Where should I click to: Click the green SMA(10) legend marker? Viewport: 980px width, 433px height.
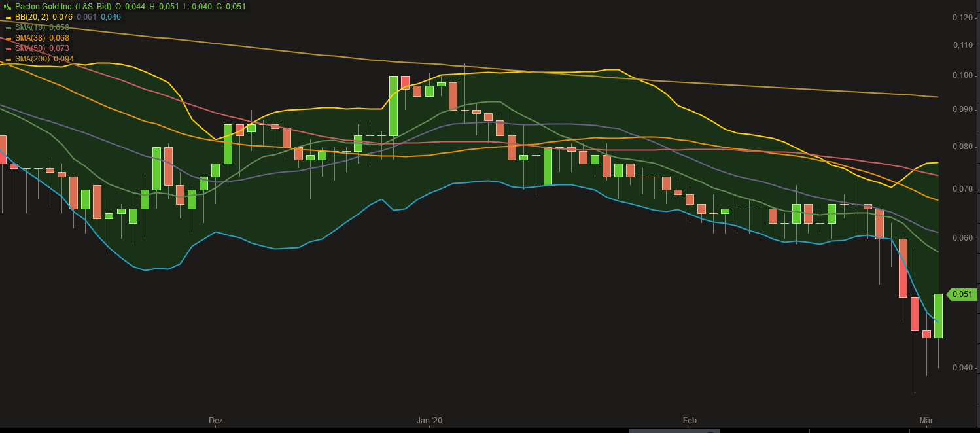coord(8,27)
